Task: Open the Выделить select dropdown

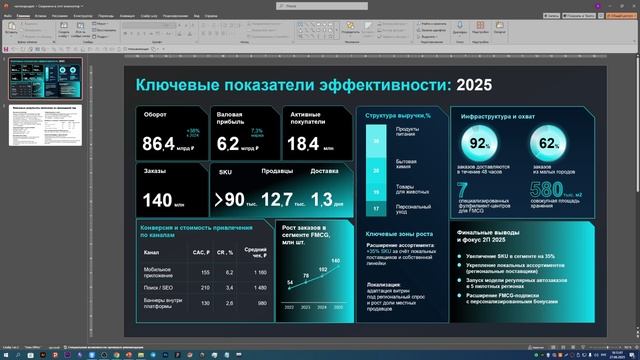Action: [427, 36]
